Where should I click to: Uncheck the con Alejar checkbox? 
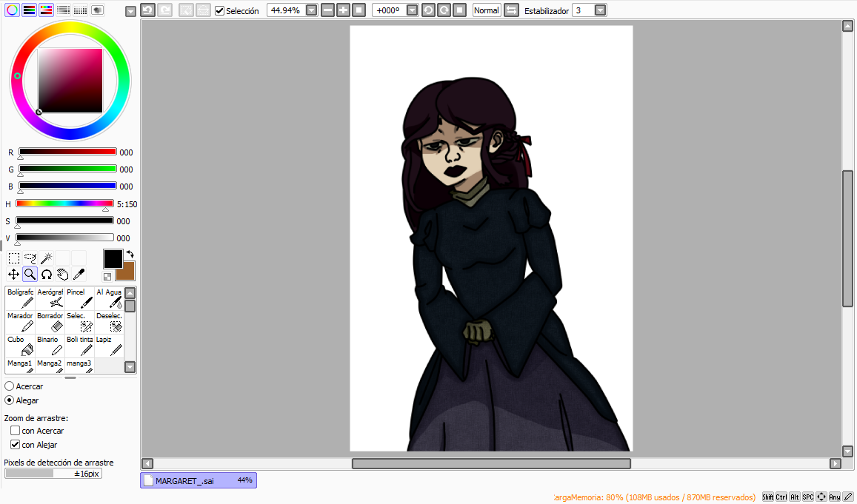16,445
